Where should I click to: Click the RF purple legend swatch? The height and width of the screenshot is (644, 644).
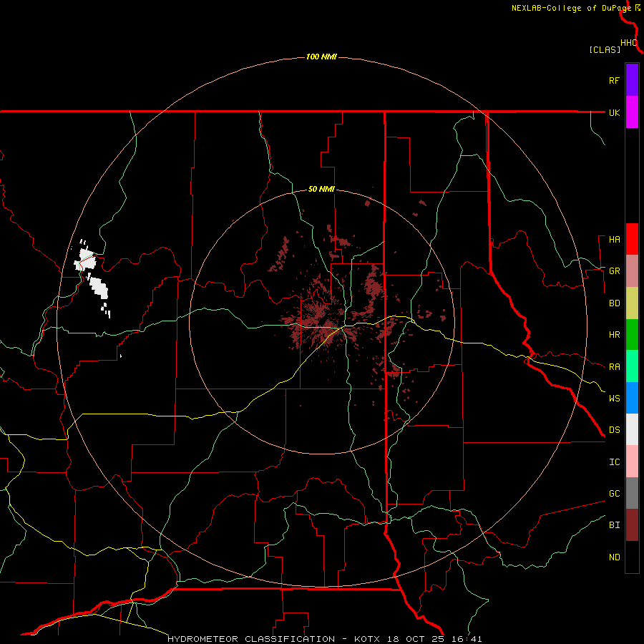[x=632, y=80]
